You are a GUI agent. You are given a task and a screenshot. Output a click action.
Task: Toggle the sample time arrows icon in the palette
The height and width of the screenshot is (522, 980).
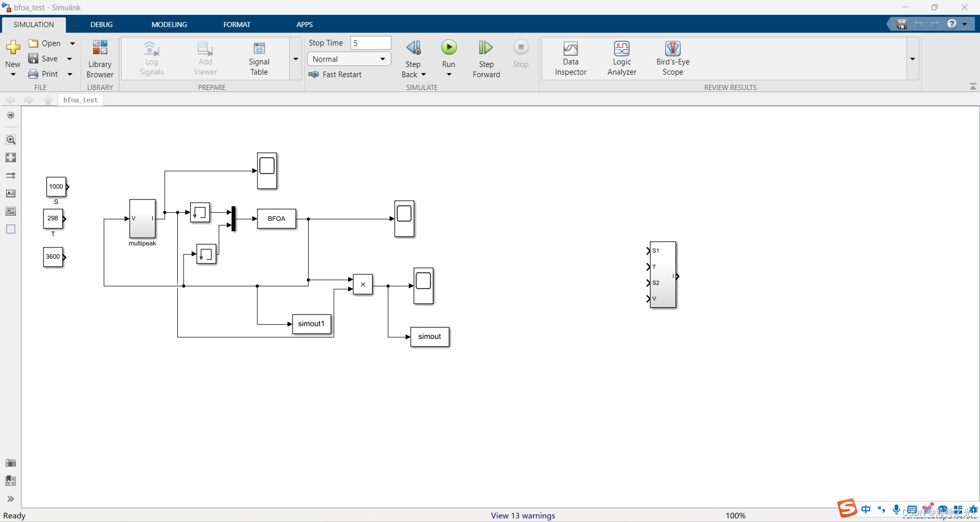point(11,175)
